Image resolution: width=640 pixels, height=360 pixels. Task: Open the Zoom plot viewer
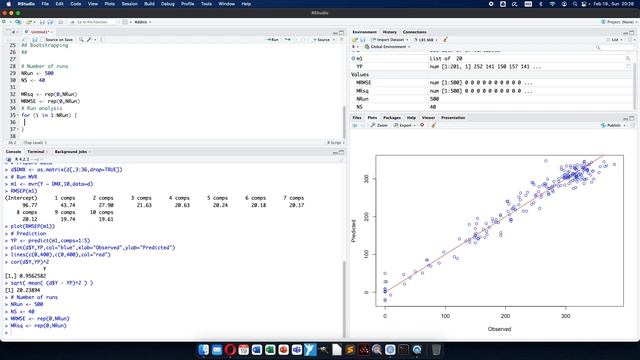pos(379,125)
